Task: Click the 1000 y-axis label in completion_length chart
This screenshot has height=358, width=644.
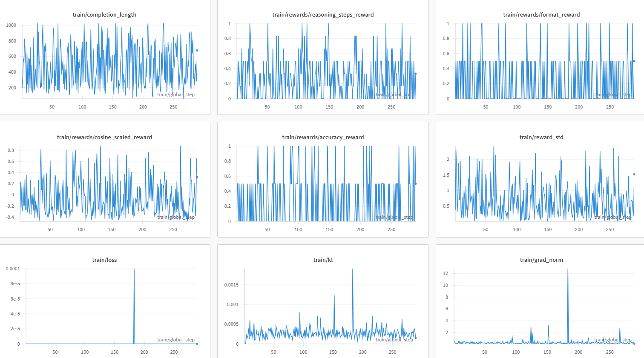Action: tap(11, 25)
